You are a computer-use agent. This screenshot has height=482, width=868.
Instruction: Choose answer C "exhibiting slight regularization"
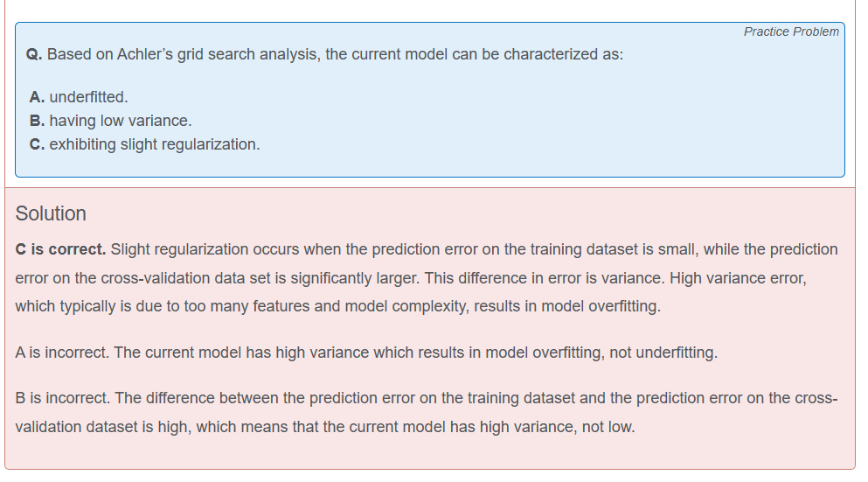(154, 144)
